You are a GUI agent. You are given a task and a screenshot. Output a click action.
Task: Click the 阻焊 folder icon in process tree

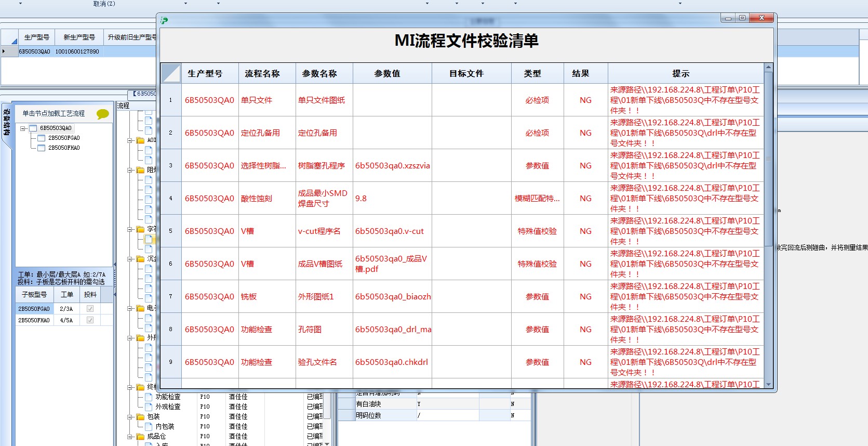coord(140,170)
